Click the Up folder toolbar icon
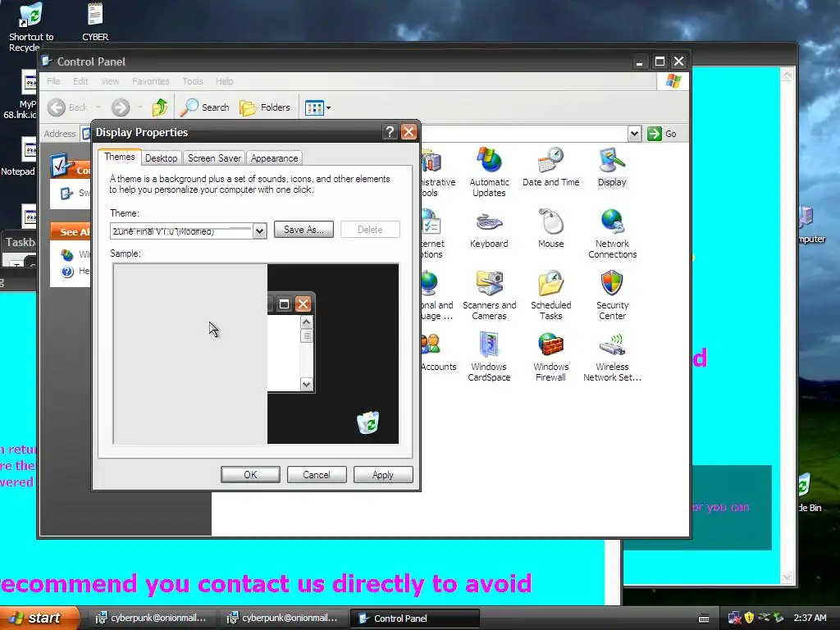This screenshot has width=840, height=630. click(x=159, y=107)
